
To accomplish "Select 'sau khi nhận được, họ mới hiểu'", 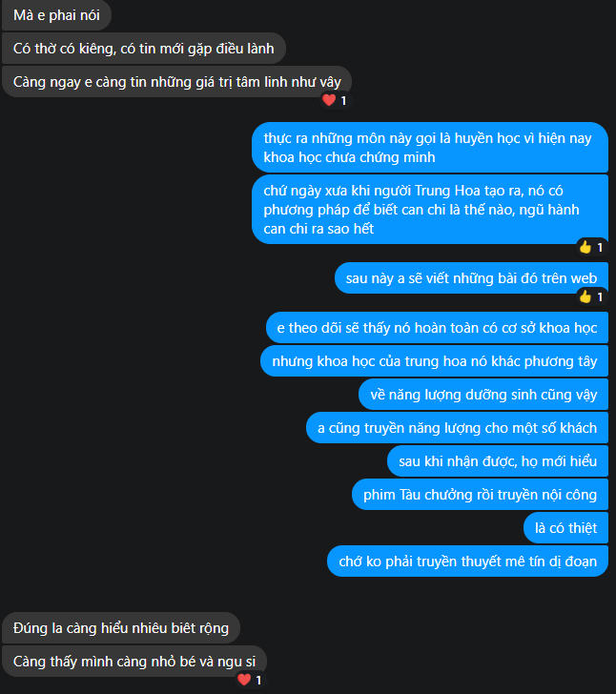I will click(498, 461).
